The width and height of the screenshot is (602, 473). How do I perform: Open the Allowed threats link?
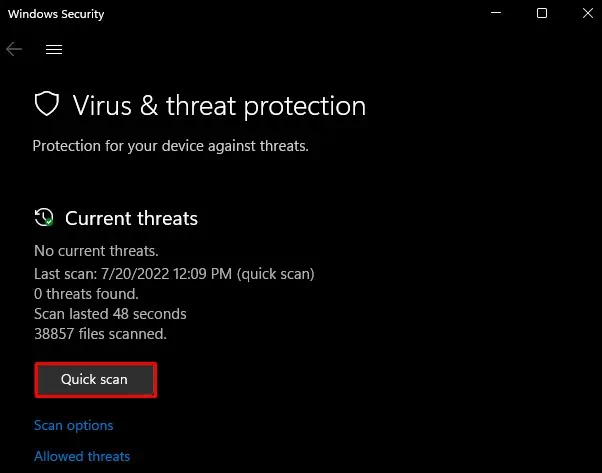coord(82,456)
